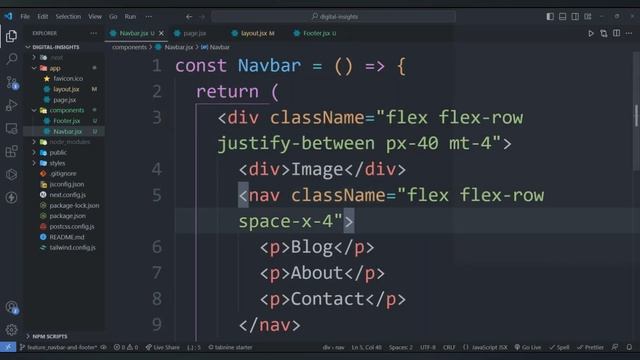
Task: Click the lightning bolt icon in activity bar
Action: click(x=11, y=198)
